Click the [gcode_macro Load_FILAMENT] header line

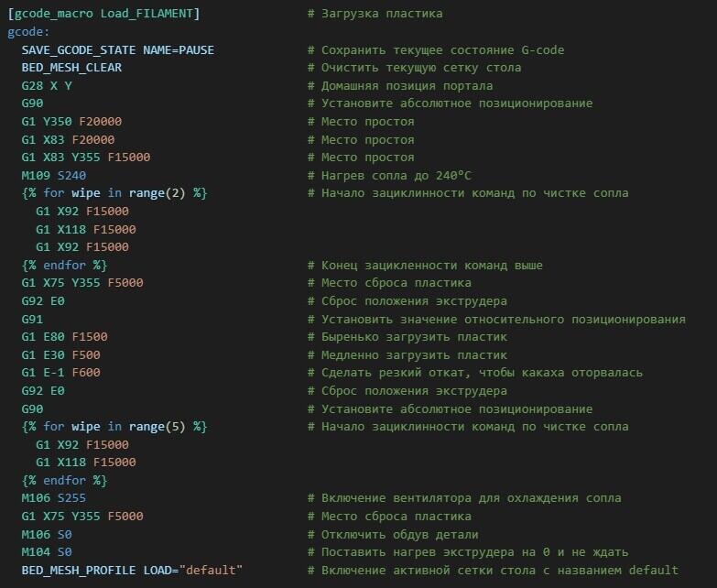point(103,14)
